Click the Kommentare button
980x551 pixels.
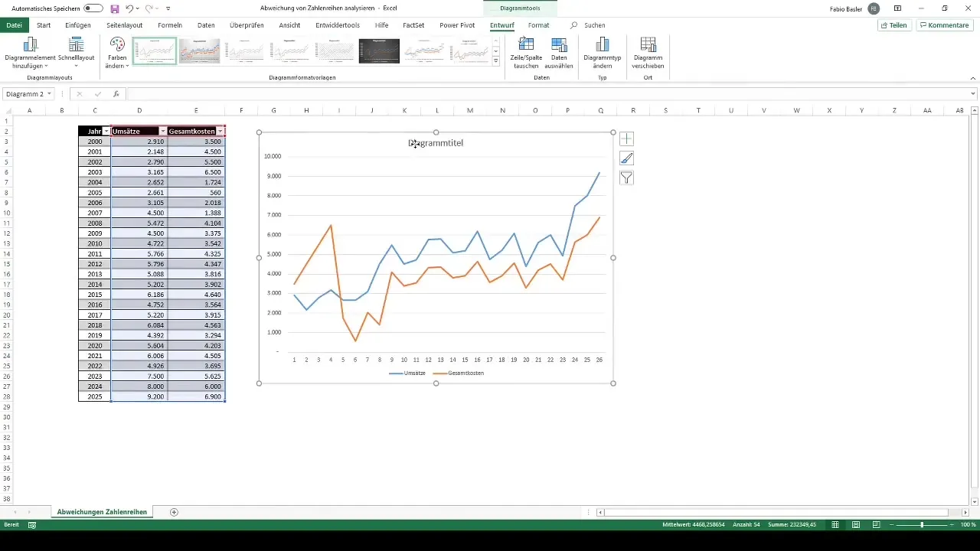945,25
